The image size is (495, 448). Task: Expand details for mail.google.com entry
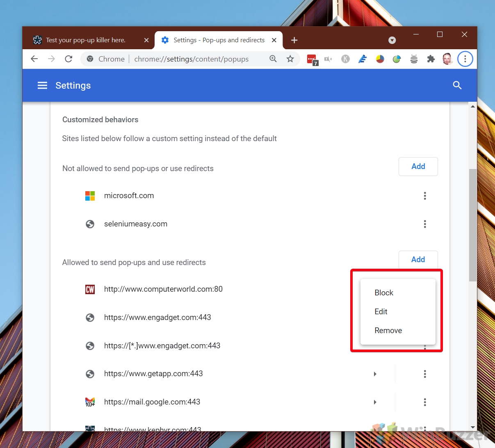(x=375, y=402)
